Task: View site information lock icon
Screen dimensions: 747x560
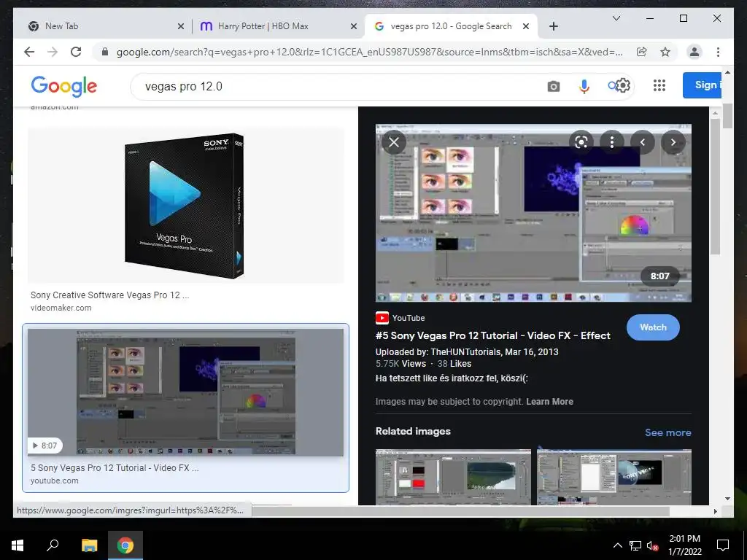Action: click(105, 52)
